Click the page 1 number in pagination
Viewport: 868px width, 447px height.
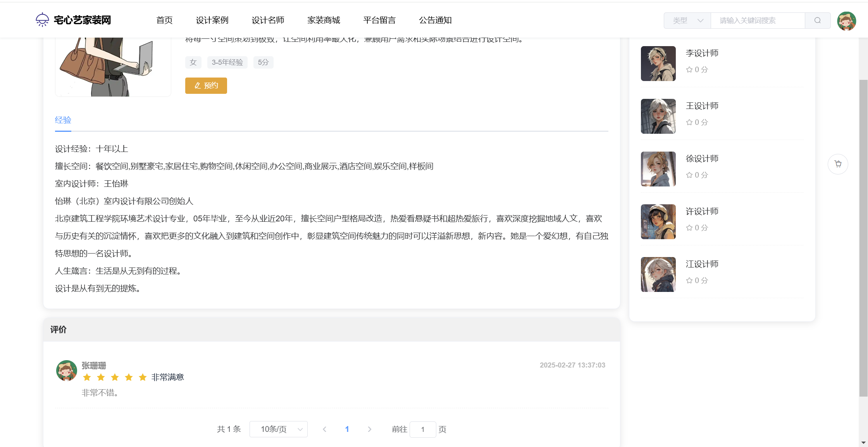[x=347, y=429]
